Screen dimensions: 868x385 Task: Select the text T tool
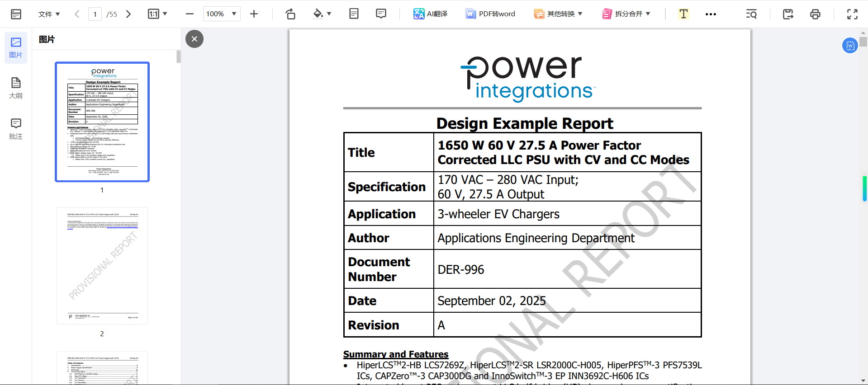pos(683,14)
